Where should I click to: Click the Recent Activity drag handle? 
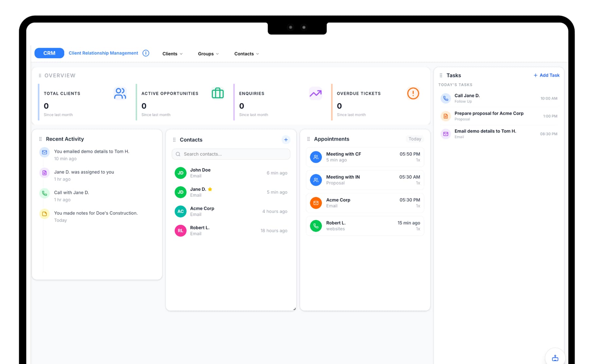pyautogui.click(x=40, y=139)
